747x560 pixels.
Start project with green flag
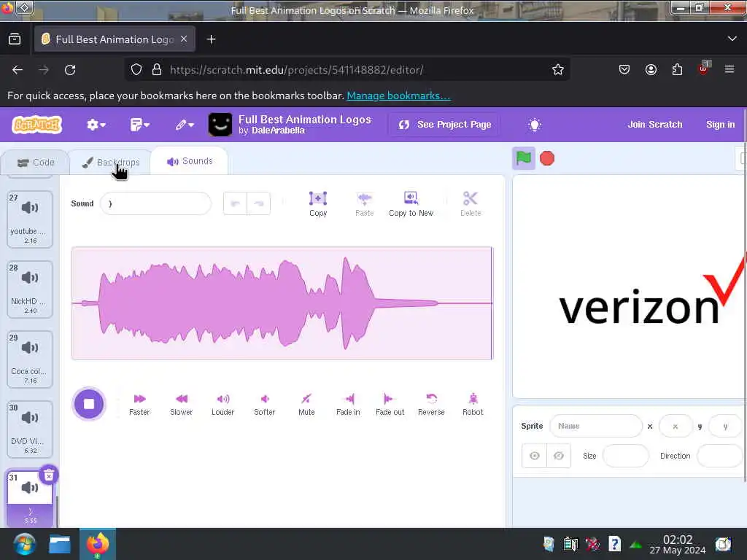pyautogui.click(x=524, y=158)
